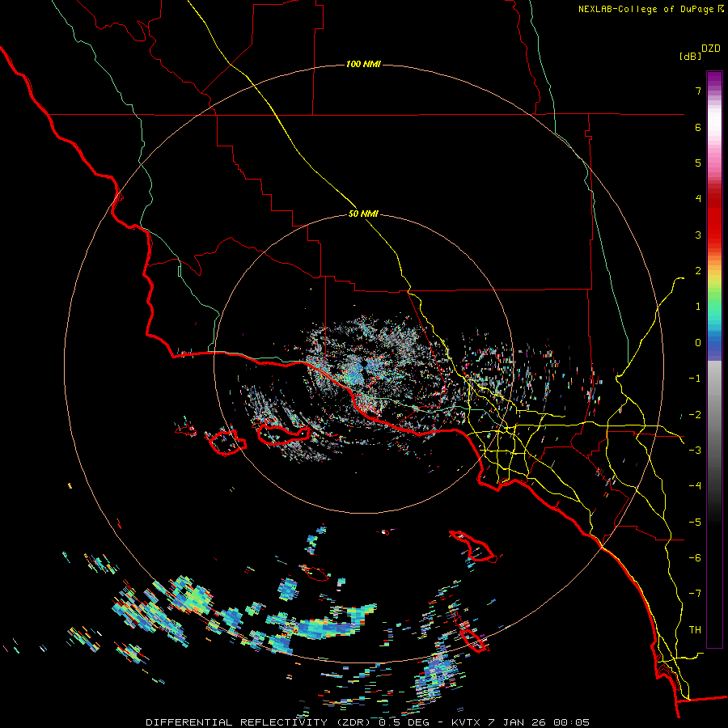This screenshot has height=728, width=728.
Task: Click the 0 value on the dB scale
Action: coord(698,343)
